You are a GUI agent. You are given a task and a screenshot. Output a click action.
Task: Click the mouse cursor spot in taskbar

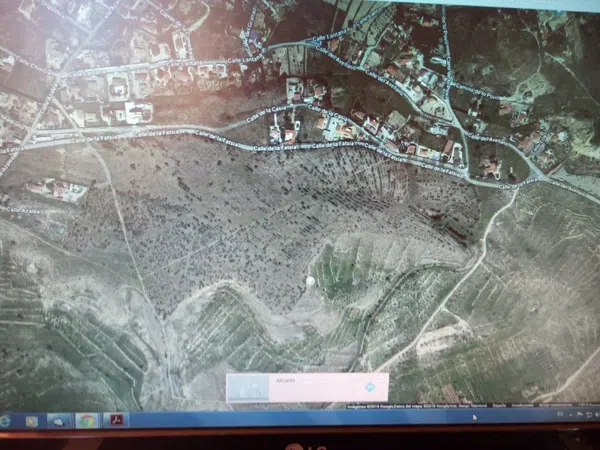click(x=474, y=417)
